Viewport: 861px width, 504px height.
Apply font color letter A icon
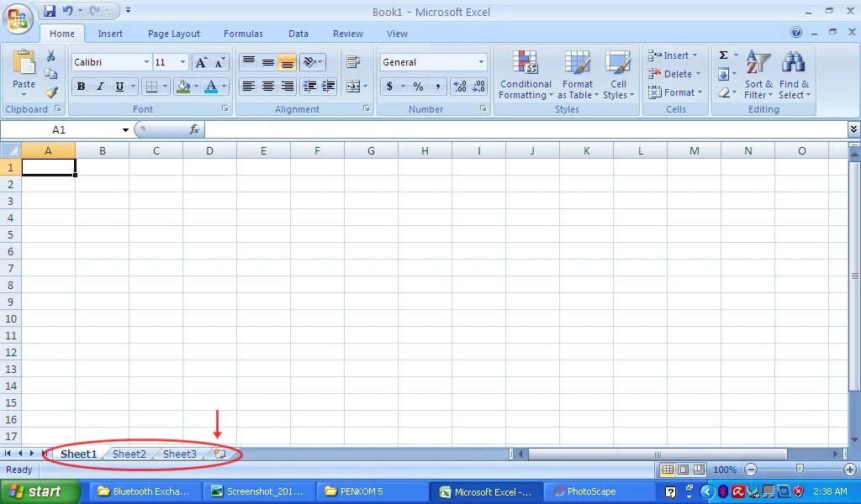pos(211,87)
